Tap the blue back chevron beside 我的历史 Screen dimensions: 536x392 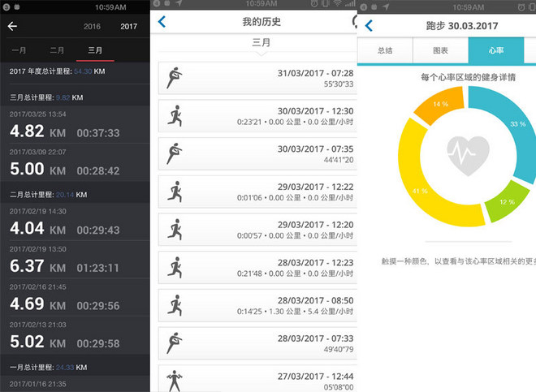162,22
